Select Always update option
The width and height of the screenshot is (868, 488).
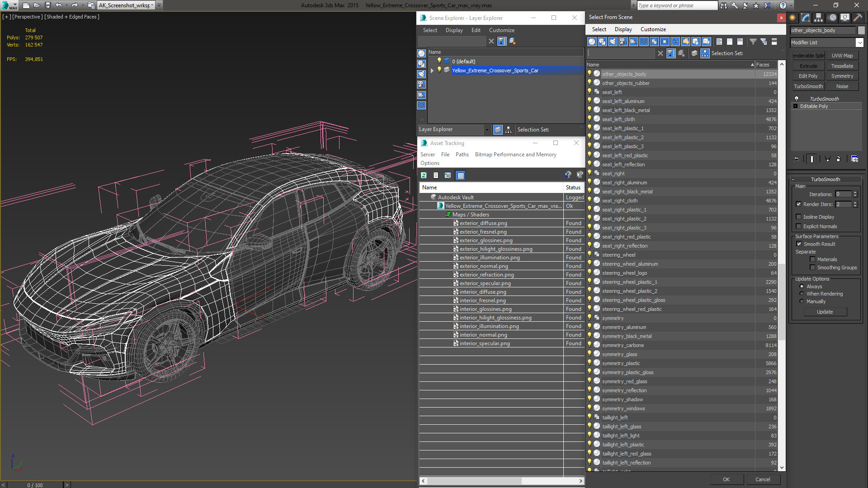tap(802, 286)
